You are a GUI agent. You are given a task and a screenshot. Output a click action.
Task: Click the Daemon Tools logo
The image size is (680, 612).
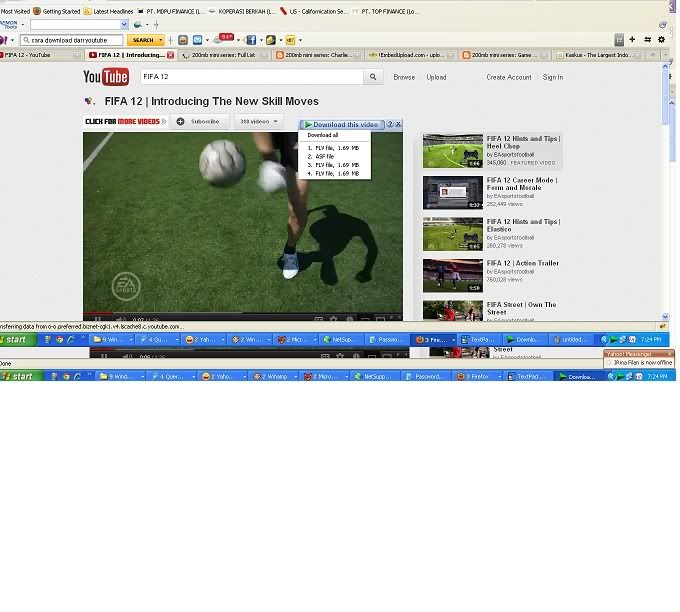tap(9, 24)
